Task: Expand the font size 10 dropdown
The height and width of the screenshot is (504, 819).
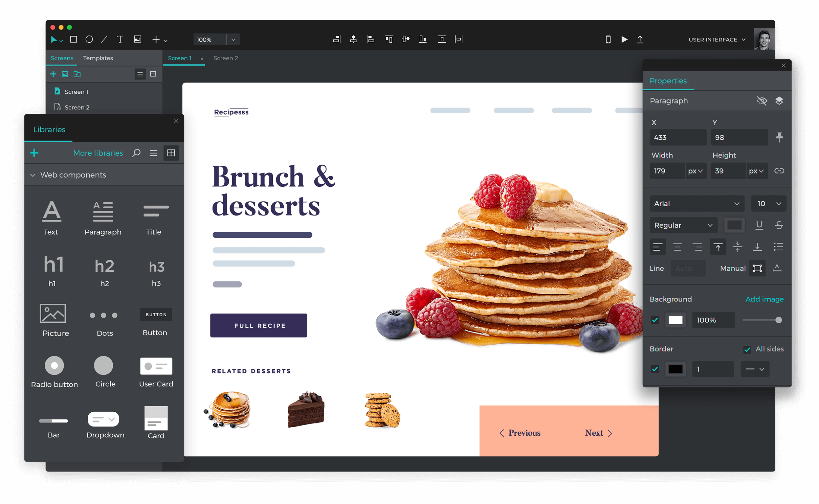Action: tap(779, 204)
